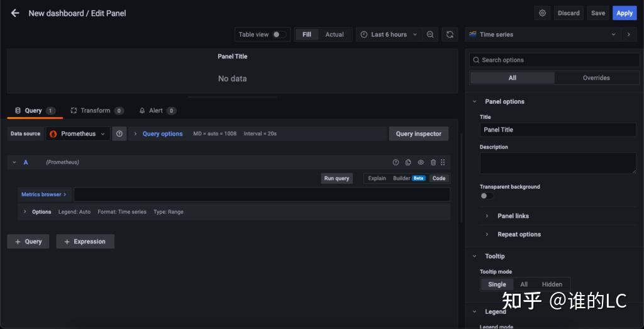Hide query A response with eye icon
Screen dimensions: 644x329
421,162
